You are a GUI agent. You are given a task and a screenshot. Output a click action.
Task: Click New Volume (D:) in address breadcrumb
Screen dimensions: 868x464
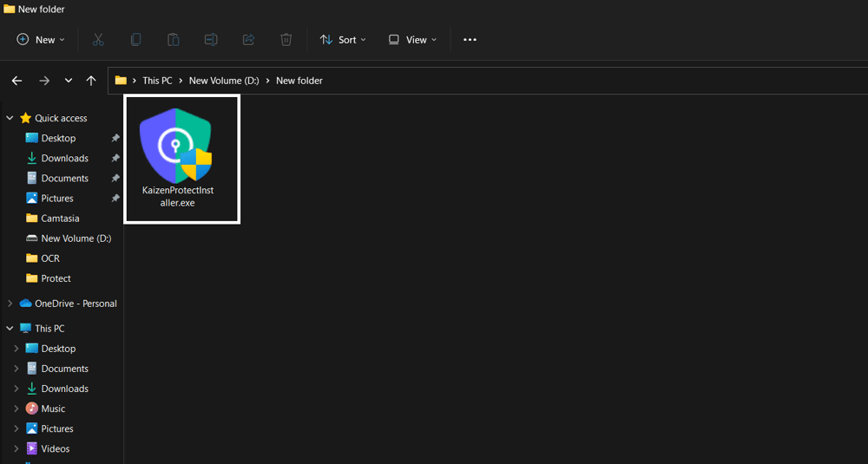pyautogui.click(x=224, y=81)
